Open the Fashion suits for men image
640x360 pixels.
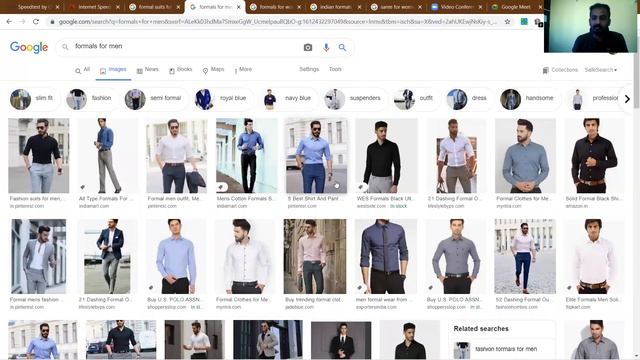pos(39,156)
